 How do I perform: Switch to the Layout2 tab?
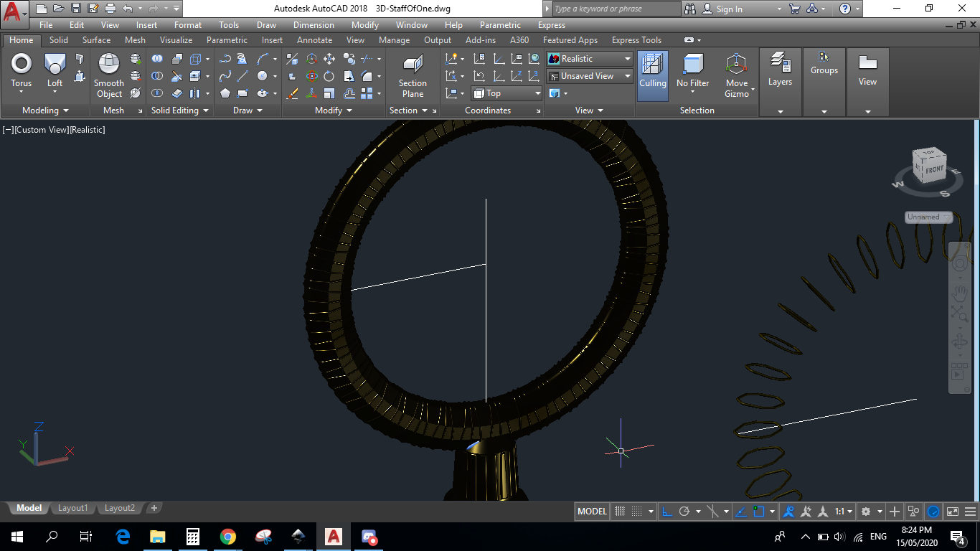[x=119, y=508]
